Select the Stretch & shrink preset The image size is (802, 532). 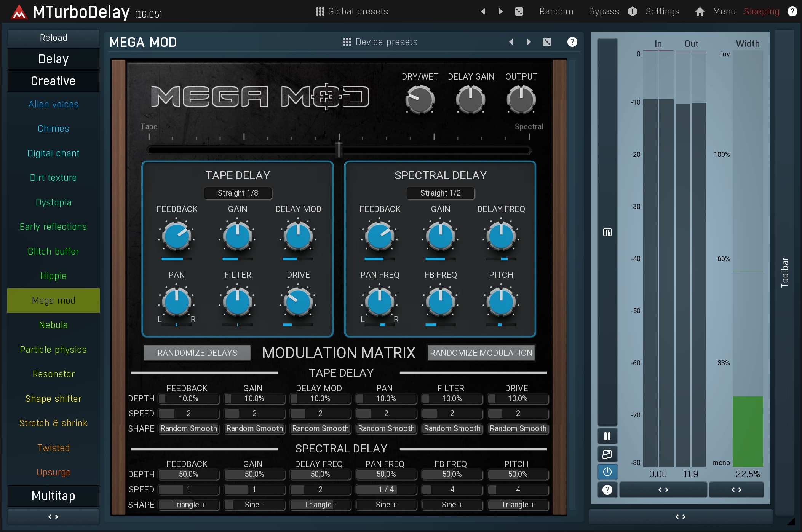[x=53, y=423]
